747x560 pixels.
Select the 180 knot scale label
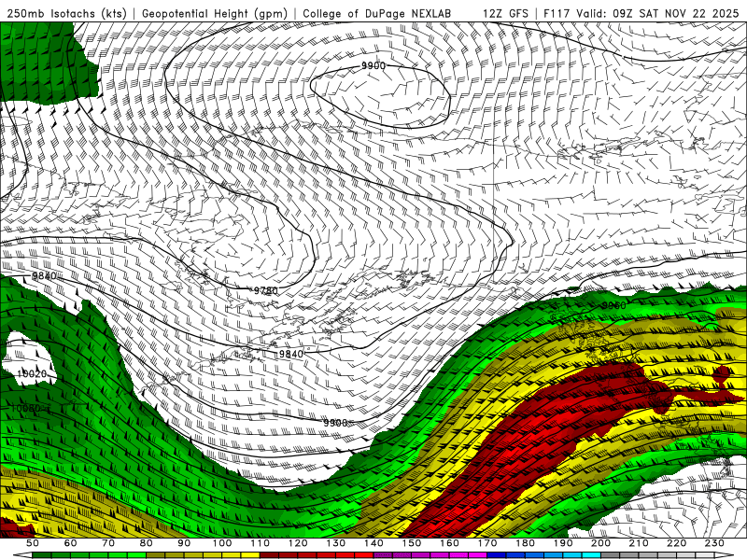(525, 543)
